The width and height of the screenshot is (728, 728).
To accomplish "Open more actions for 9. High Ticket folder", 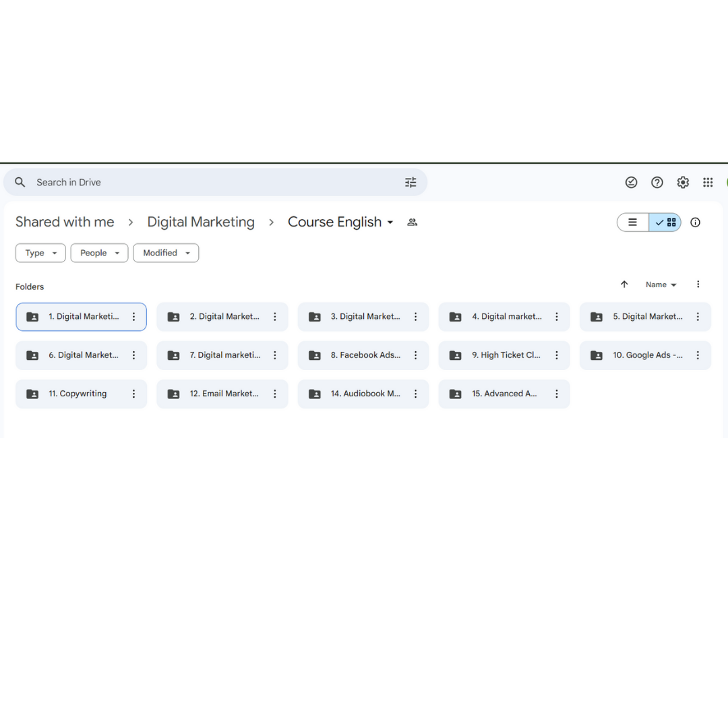I will [557, 355].
